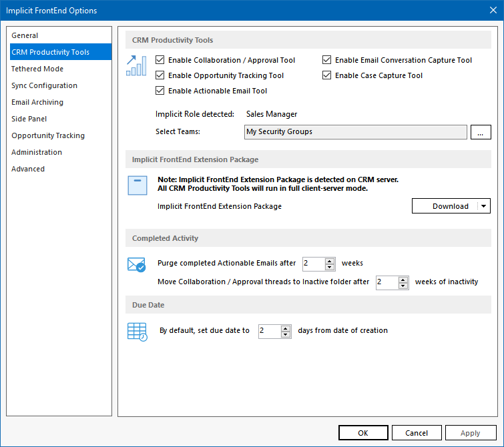Decrease inactivity weeks spinner value
Viewport: 504px width, 447px height.
pos(403,286)
